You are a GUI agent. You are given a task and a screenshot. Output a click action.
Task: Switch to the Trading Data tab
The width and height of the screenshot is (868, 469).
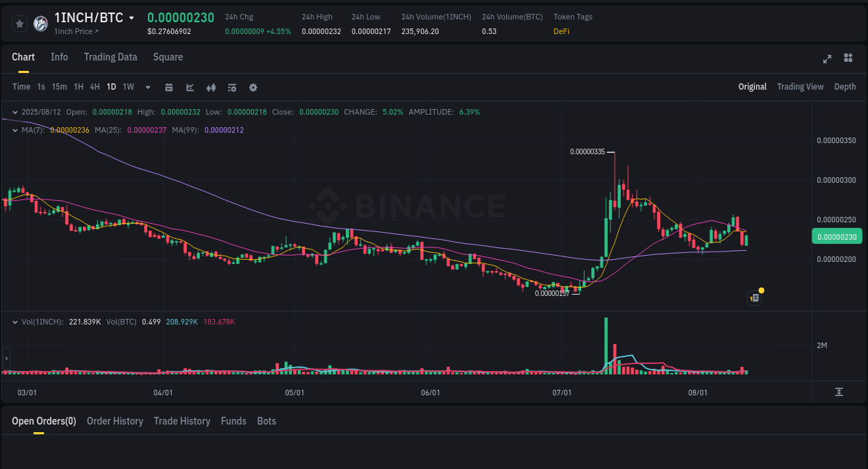[x=110, y=57]
